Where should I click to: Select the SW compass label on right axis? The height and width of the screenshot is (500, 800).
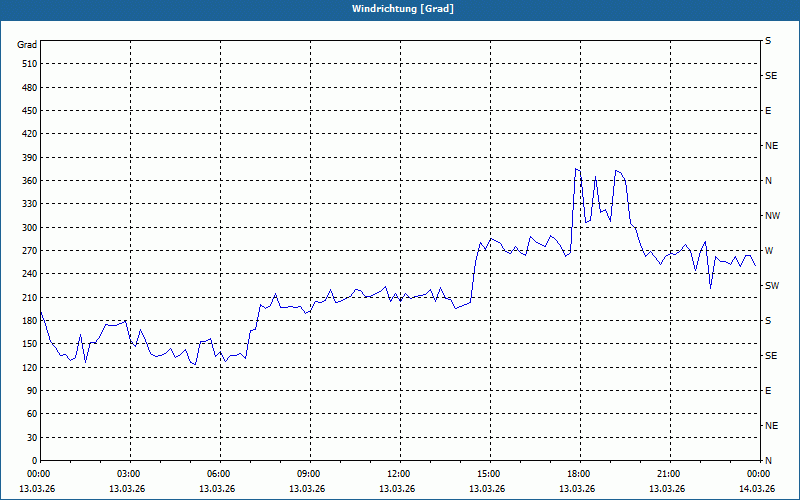click(771, 286)
